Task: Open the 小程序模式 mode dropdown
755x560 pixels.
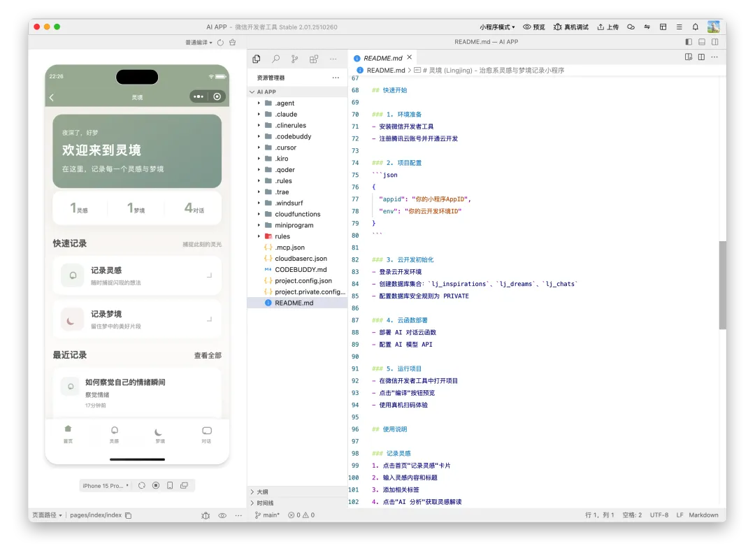Action: point(498,27)
